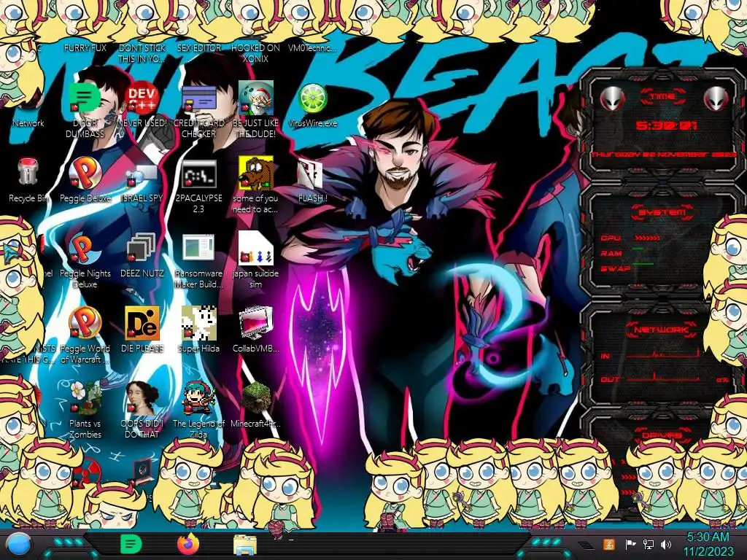Open the BE JUST LIKE THE DUDE! icon

click(x=255, y=98)
